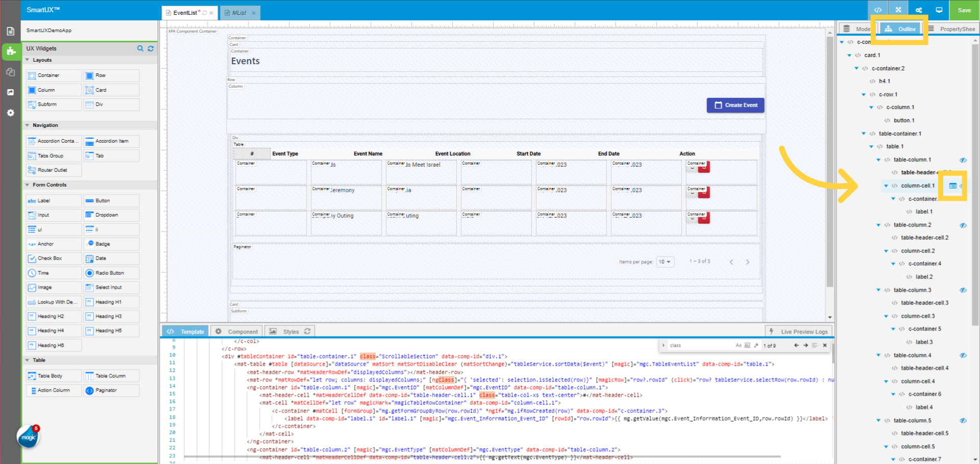Viewport: 980px width, 464px height.
Task: Select the document icon at sidebar top
Action: click(x=11, y=31)
